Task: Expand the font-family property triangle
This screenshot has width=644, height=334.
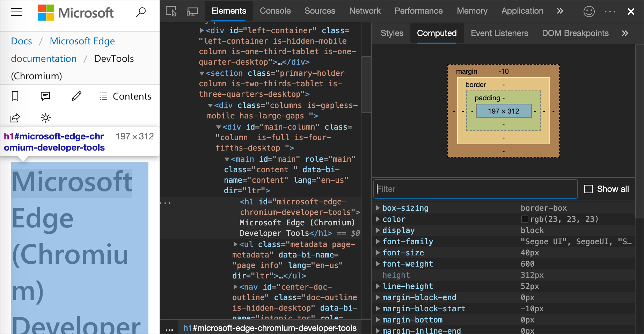Action: click(x=378, y=241)
